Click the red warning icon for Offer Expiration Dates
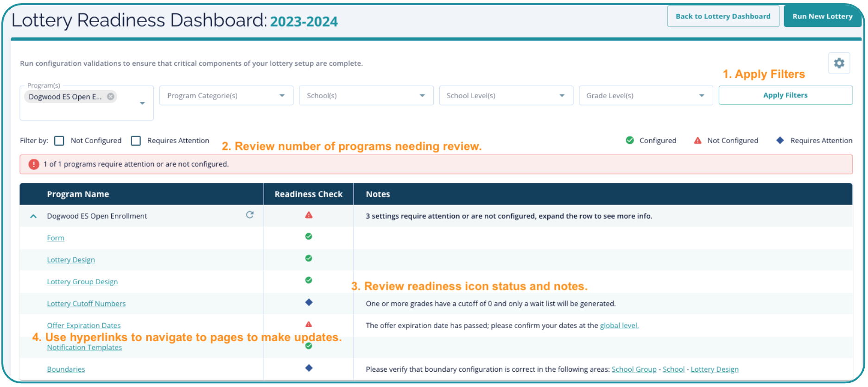The image size is (868, 387). click(x=309, y=325)
